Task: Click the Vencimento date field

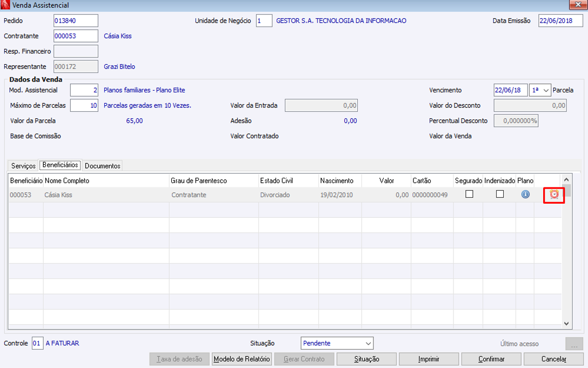Action: (511, 90)
